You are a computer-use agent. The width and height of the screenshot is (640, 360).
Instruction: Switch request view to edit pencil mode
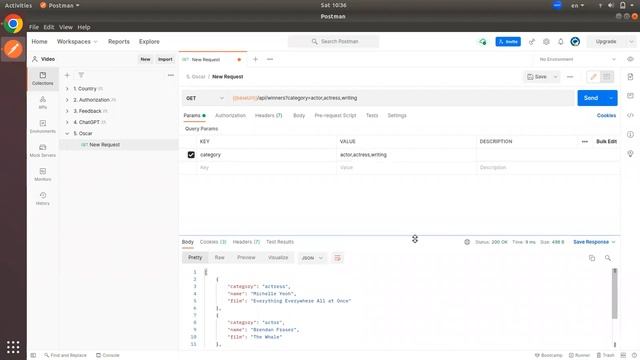(593, 77)
